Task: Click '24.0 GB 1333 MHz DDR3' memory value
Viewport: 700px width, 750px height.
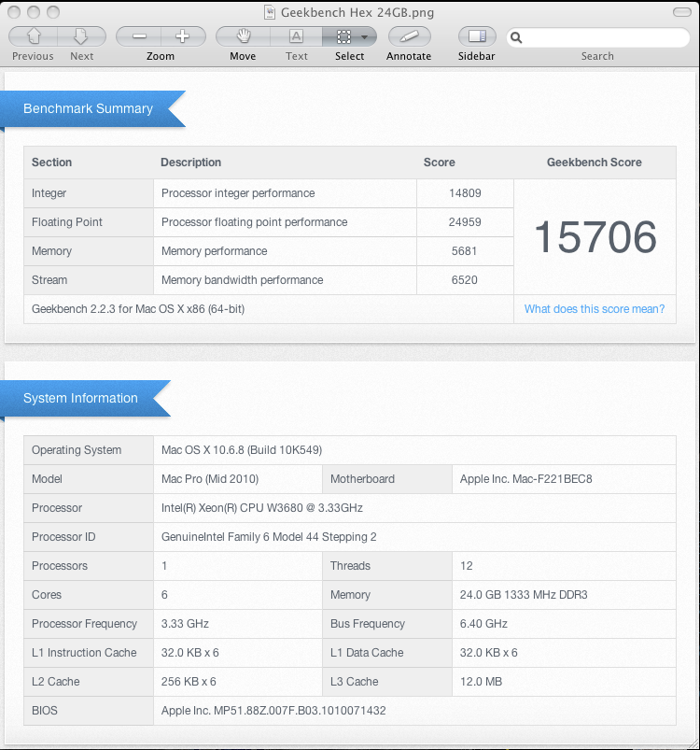Action: [x=524, y=595]
